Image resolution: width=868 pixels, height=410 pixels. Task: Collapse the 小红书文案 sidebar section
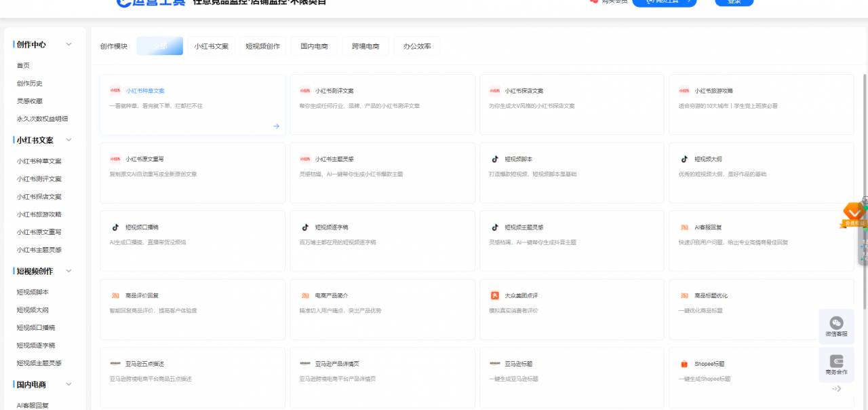click(x=68, y=140)
